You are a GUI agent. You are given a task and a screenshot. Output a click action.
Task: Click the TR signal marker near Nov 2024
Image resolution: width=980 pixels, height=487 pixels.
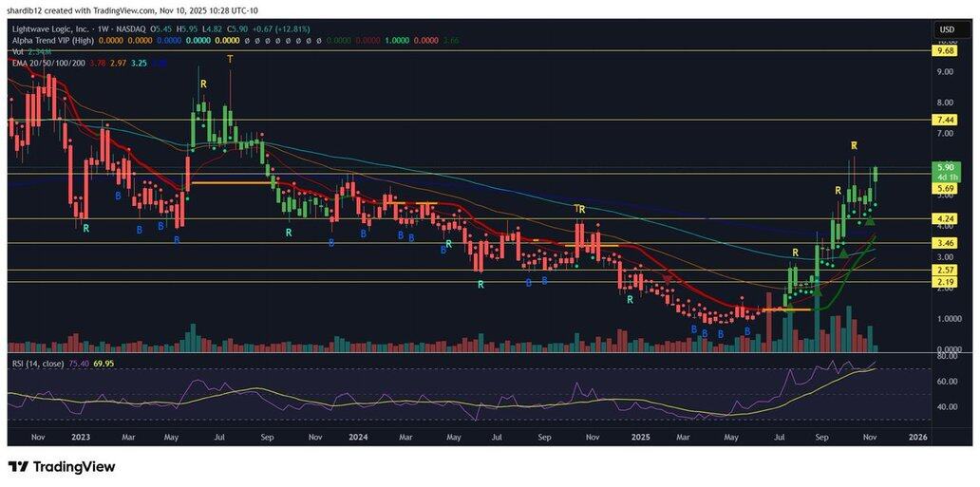pyautogui.click(x=580, y=209)
